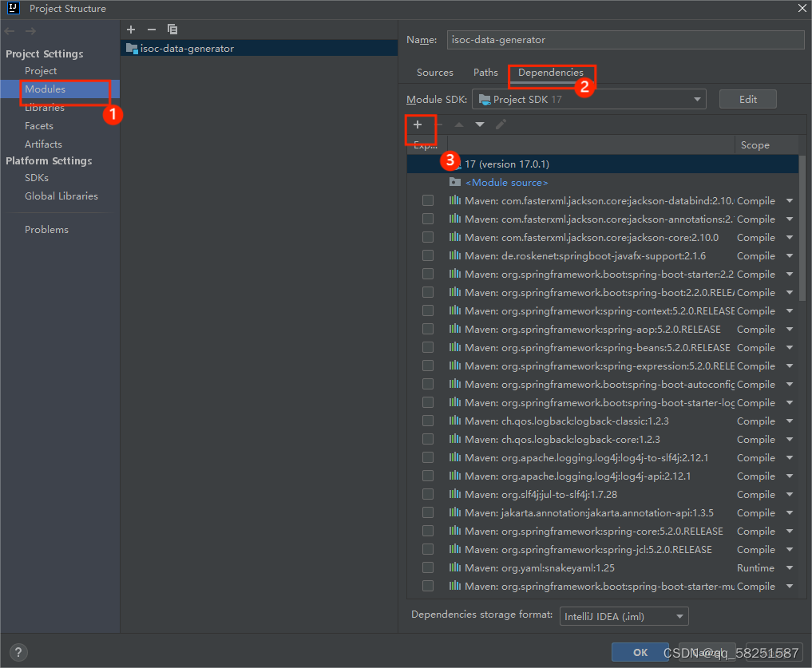Click library icon of springboot-javafx-support dependency
Viewport: 812px width, 668px height.
pos(454,255)
